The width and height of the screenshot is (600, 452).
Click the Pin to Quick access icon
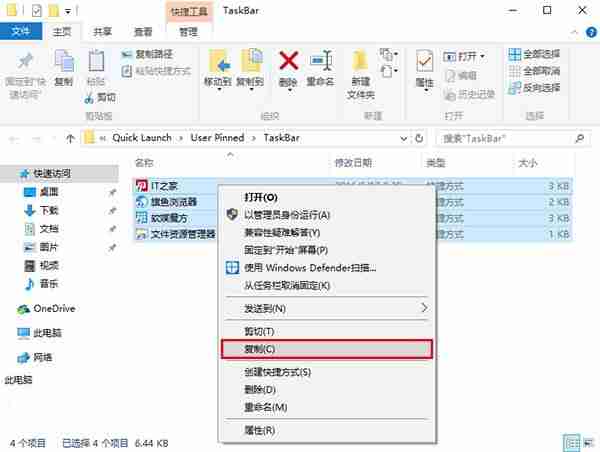(25, 61)
